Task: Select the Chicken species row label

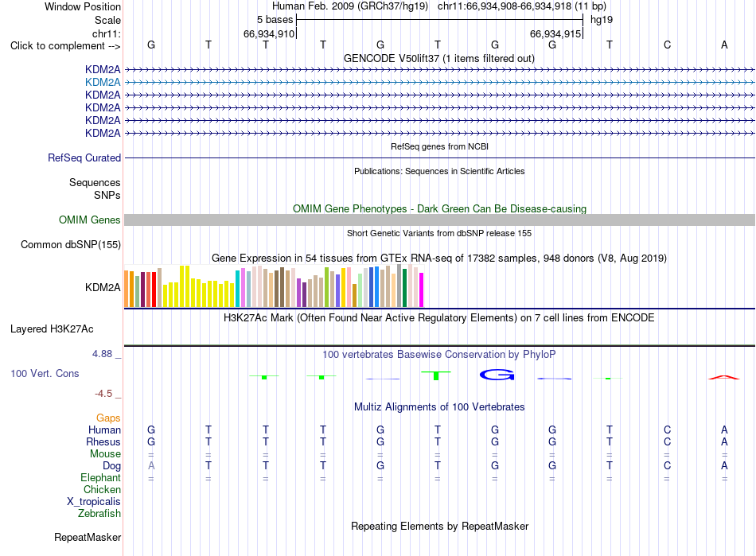Action: pos(102,489)
